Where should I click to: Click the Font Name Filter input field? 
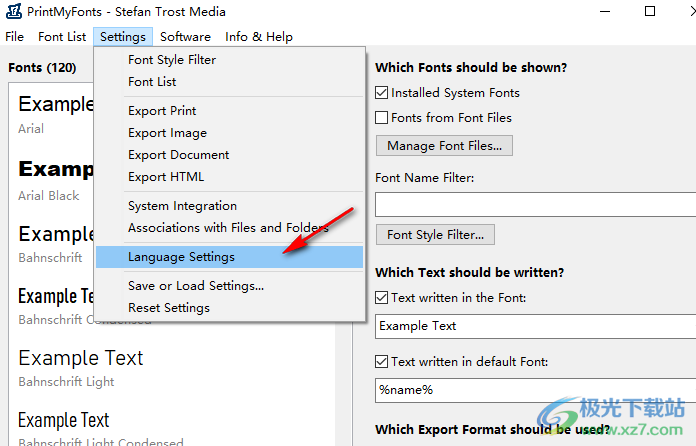(535, 205)
